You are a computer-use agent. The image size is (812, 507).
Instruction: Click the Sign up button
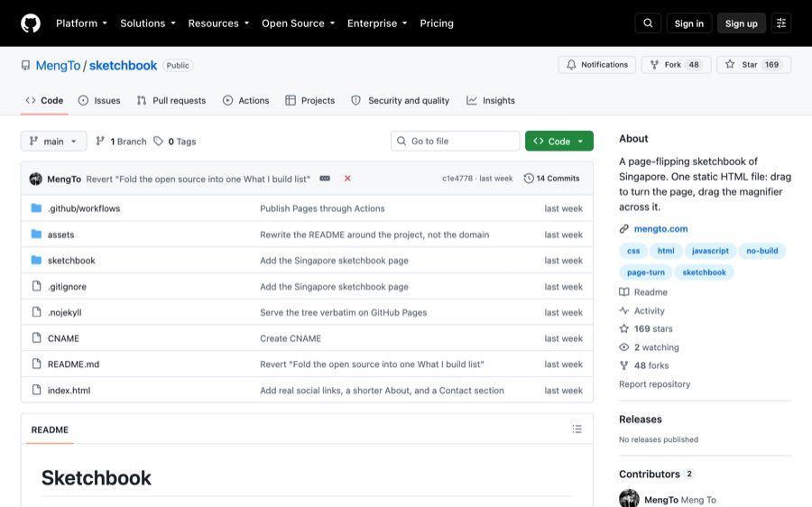point(741,23)
